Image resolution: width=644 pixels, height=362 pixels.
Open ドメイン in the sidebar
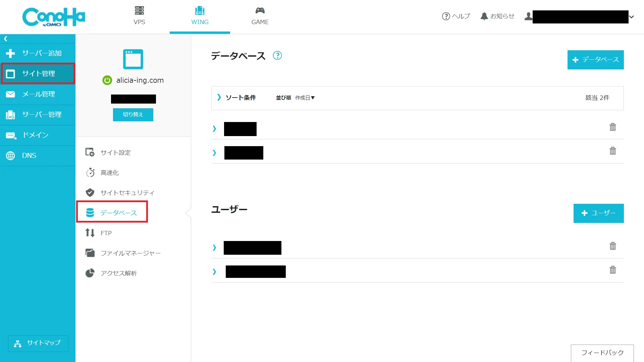click(38, 135)
